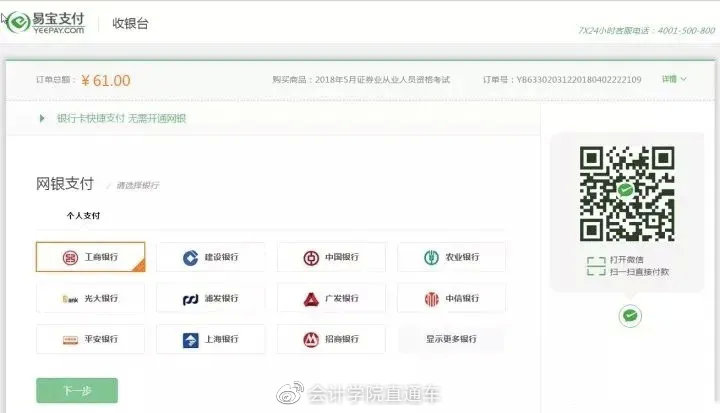Select 平安银行 bank option

click(90, 339)
